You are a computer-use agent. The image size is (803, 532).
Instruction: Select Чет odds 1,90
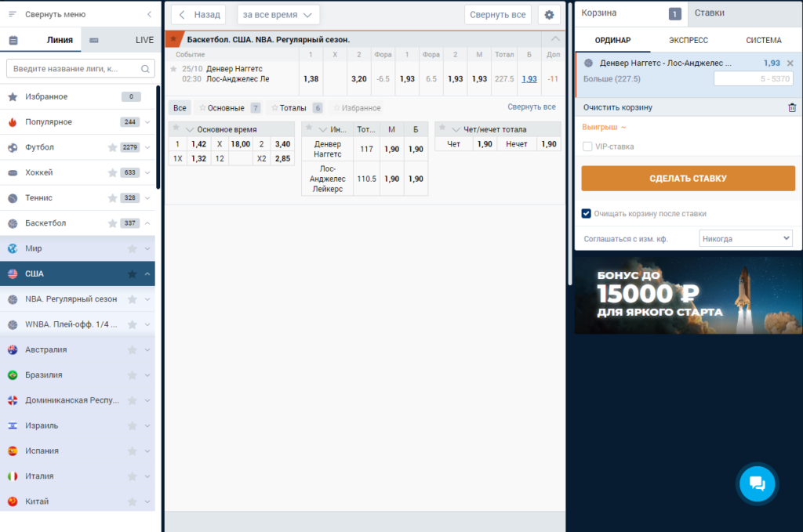click(485, 144)
